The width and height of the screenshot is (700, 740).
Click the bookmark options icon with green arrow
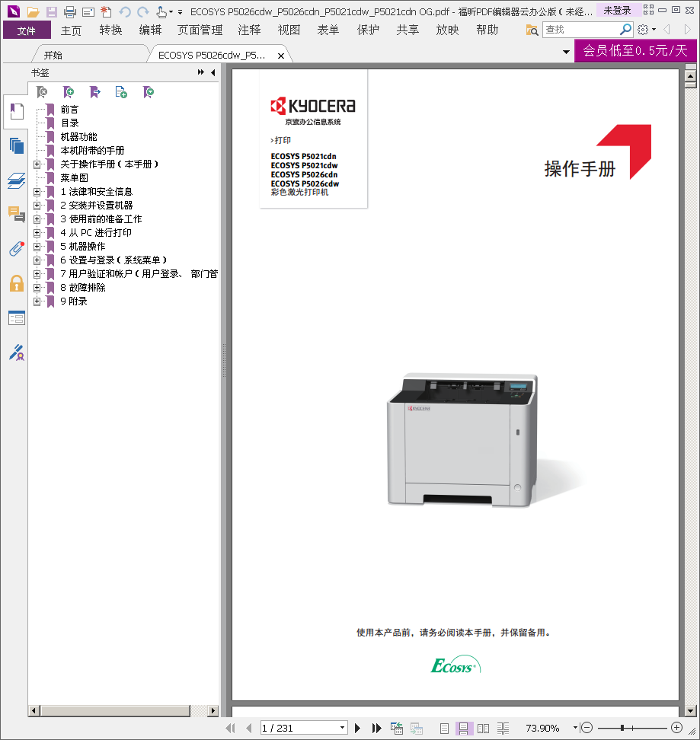pyautogui.click(x=149, y=91)
